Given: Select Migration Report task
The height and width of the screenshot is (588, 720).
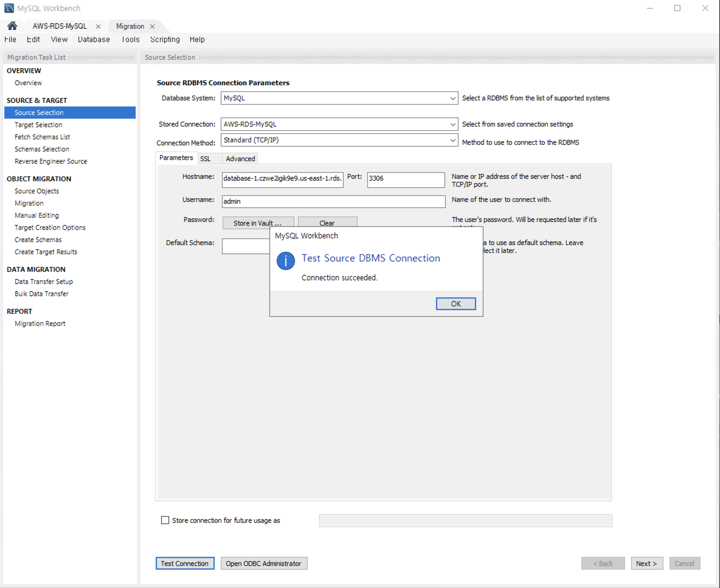Looking at the screenshot, I should (40, 323).
